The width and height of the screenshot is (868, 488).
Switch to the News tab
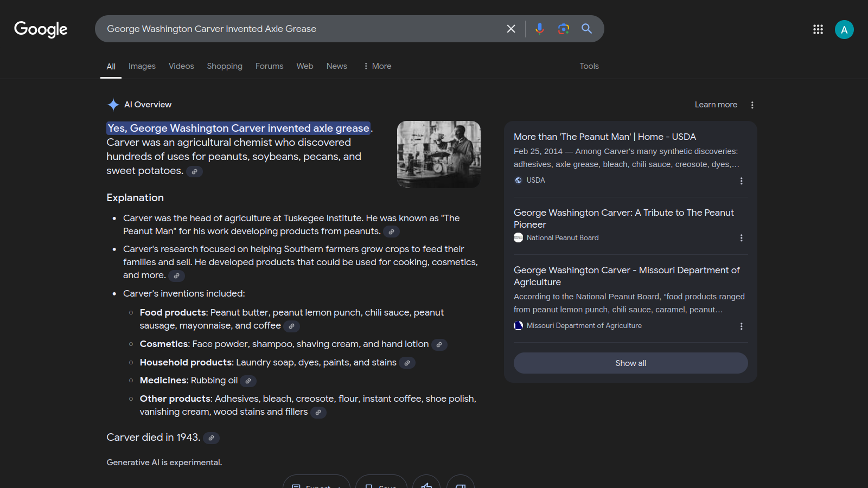tap(337, 66)
